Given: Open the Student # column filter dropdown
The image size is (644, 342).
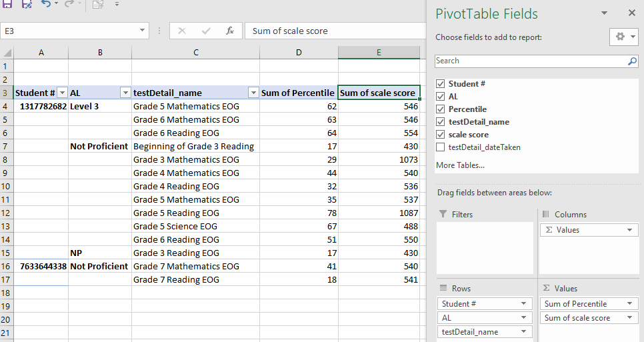Looking at the screenshot, I should (62, 93).
